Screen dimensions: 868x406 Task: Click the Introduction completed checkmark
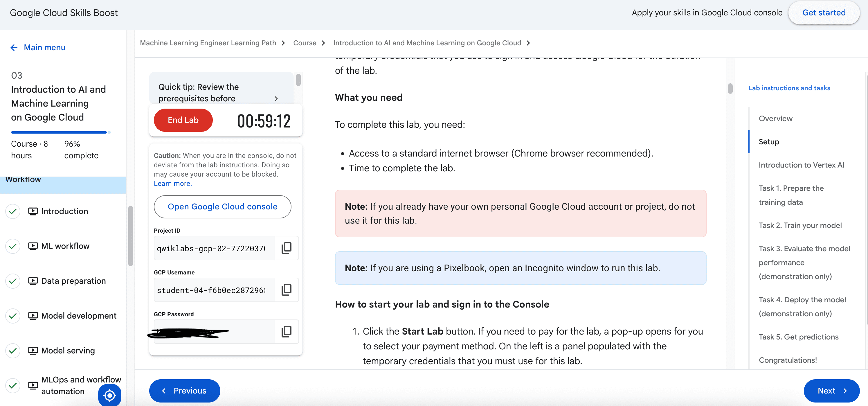pos(13,211)
